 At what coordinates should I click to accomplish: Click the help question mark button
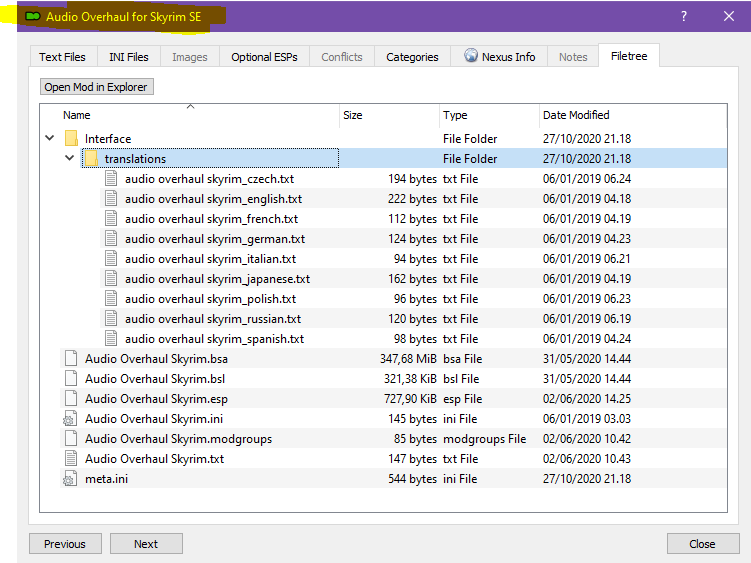(684, 16)
